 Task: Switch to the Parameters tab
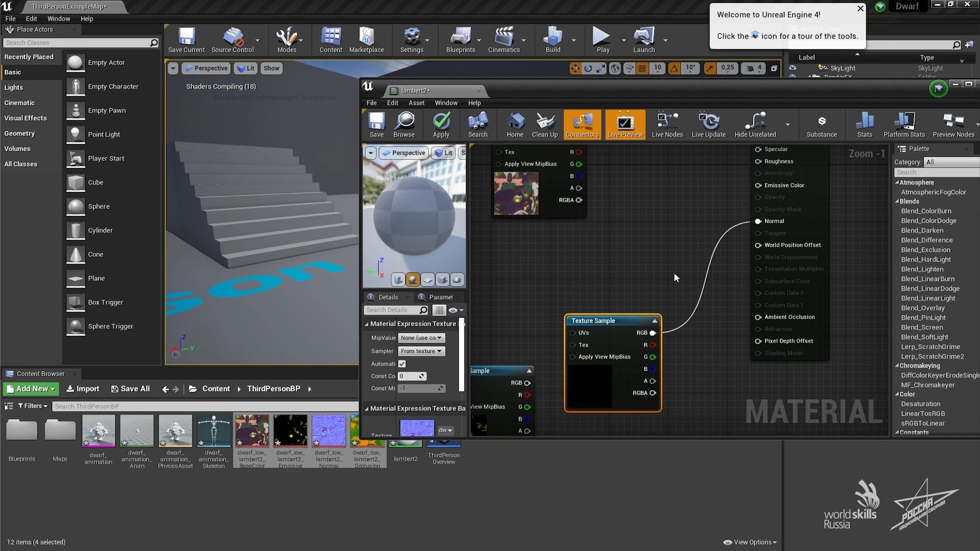coord(440,297)
